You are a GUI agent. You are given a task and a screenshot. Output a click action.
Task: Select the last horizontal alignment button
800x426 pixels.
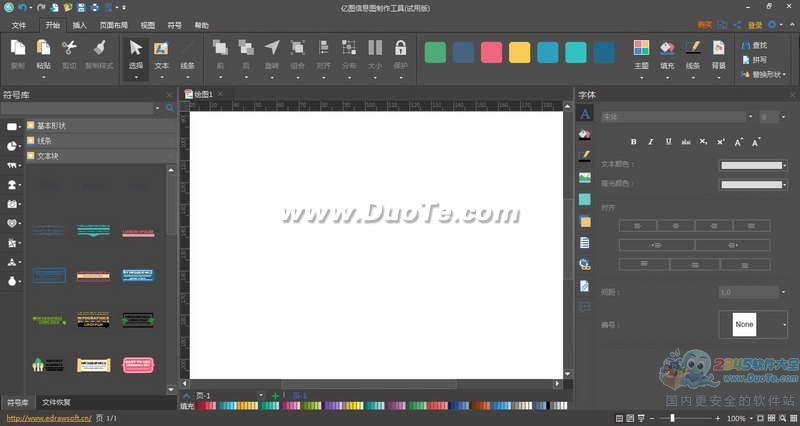pos(752,225)
